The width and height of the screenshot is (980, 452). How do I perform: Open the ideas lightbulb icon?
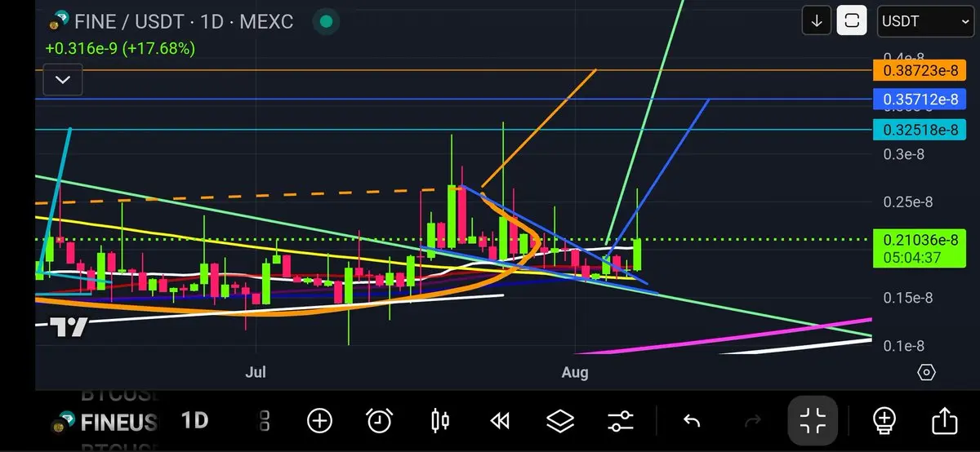(x=884, y=421)
